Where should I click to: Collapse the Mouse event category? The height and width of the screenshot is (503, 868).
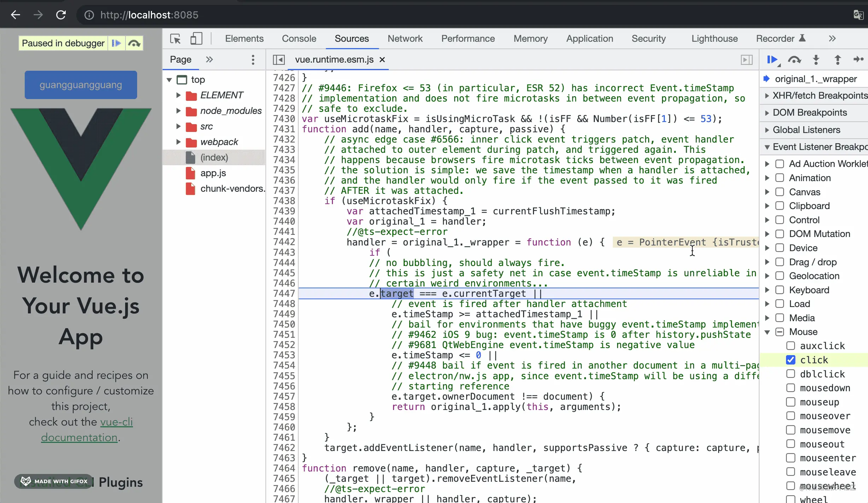pos(767,332)
